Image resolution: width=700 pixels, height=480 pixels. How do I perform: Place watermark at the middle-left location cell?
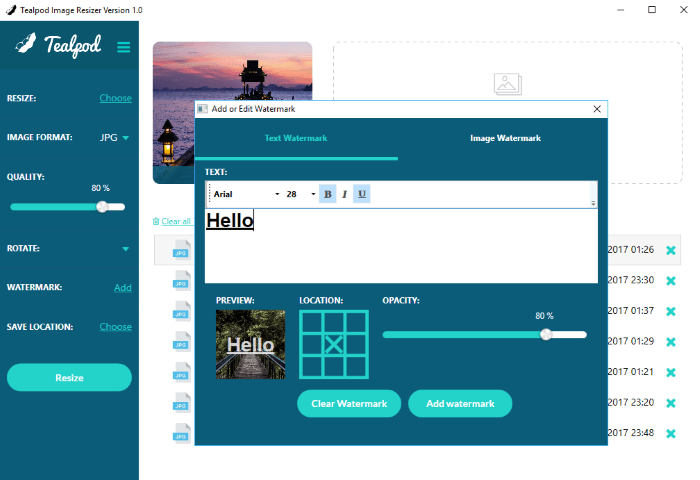click(312, 344)
